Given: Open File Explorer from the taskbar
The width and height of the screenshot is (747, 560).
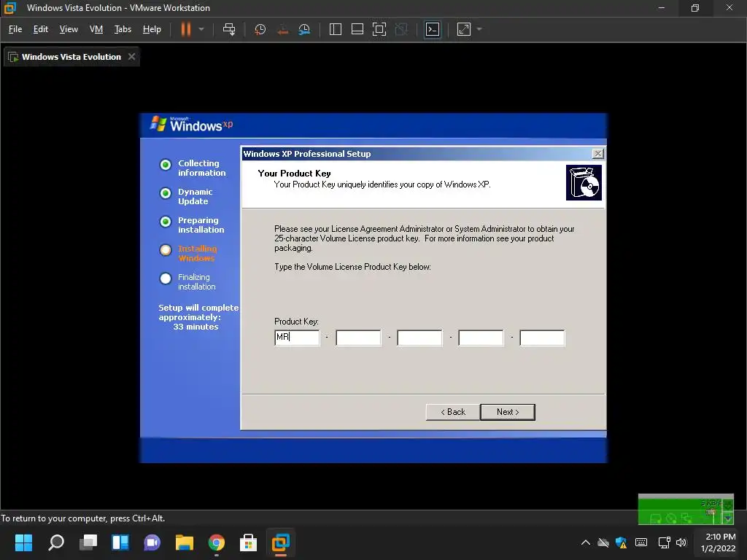Looking at the screenshot, I should (x=185, y=542).
